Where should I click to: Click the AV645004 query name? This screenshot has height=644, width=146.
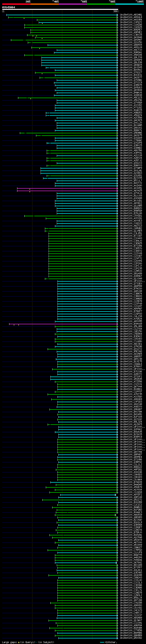(8, 7)
